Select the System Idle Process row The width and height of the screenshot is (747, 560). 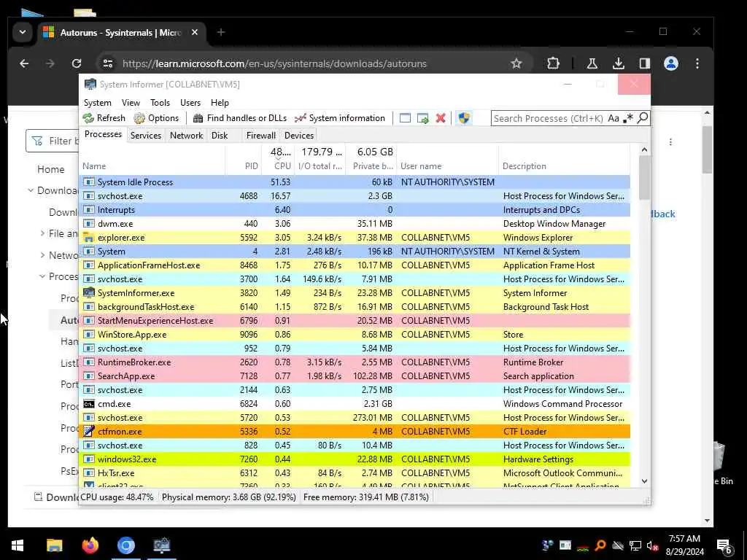point(355,182)
